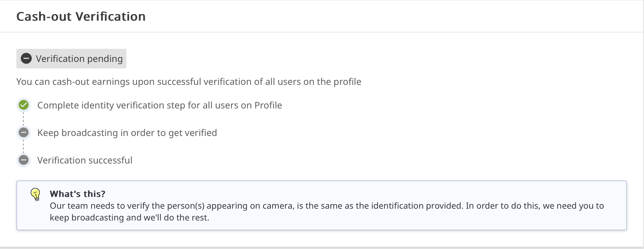Viewport: 644px width, 249px height.
Task: Click dotted connector below the green checkmark
Action: point(23,119)
